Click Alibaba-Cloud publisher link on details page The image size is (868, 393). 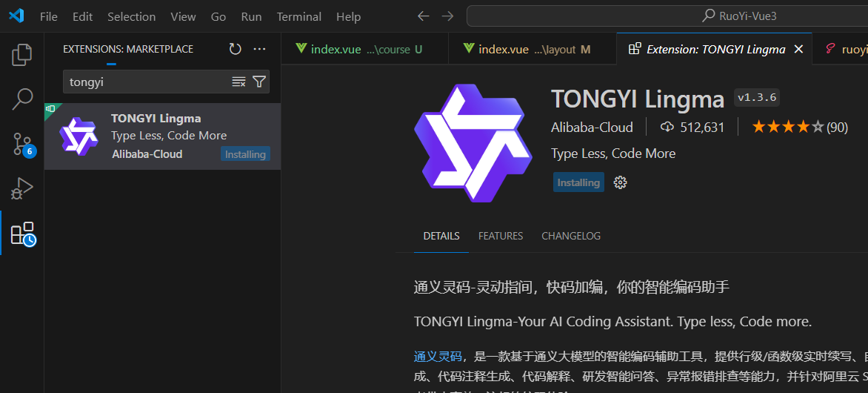point(592,128)
